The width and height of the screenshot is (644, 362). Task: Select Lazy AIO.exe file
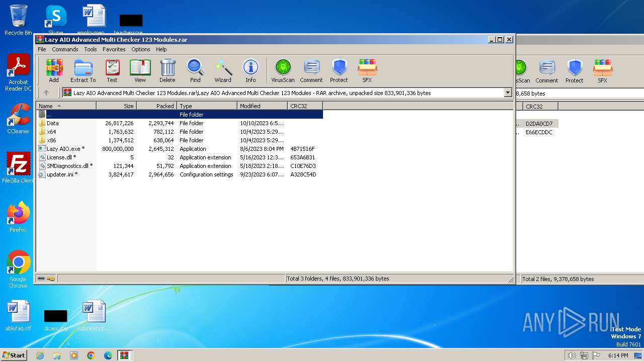pos(180,149)
